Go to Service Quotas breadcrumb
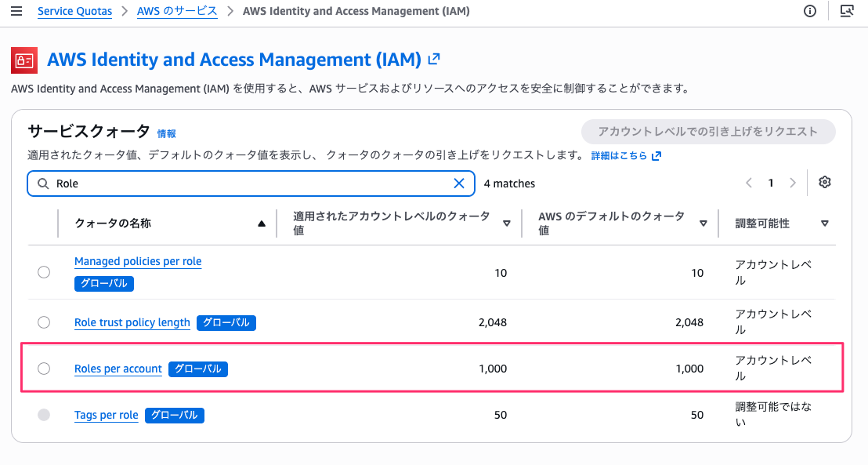Image resolution: width=868 pixels, height=465 pixels. pyautogui.click(x=74, y=11)
